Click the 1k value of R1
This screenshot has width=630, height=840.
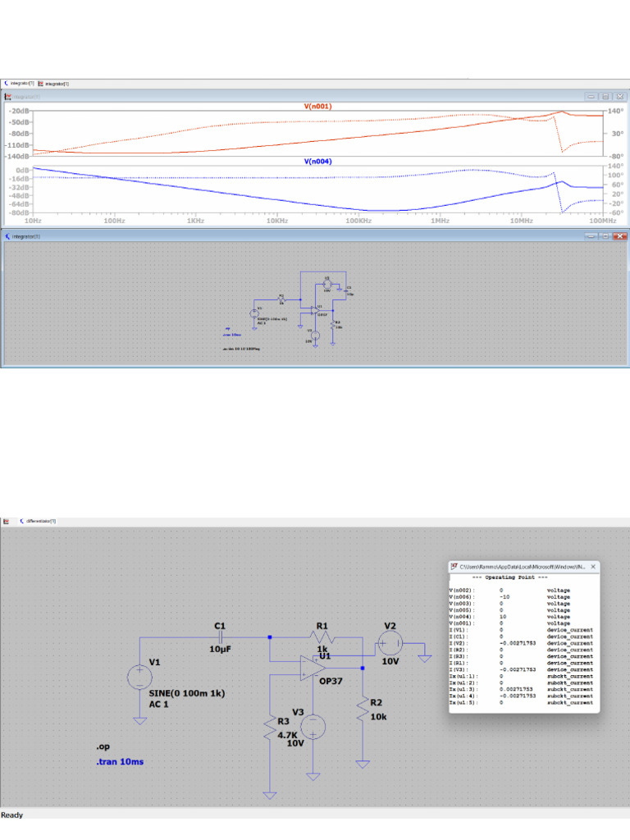[x=322, y=648]
